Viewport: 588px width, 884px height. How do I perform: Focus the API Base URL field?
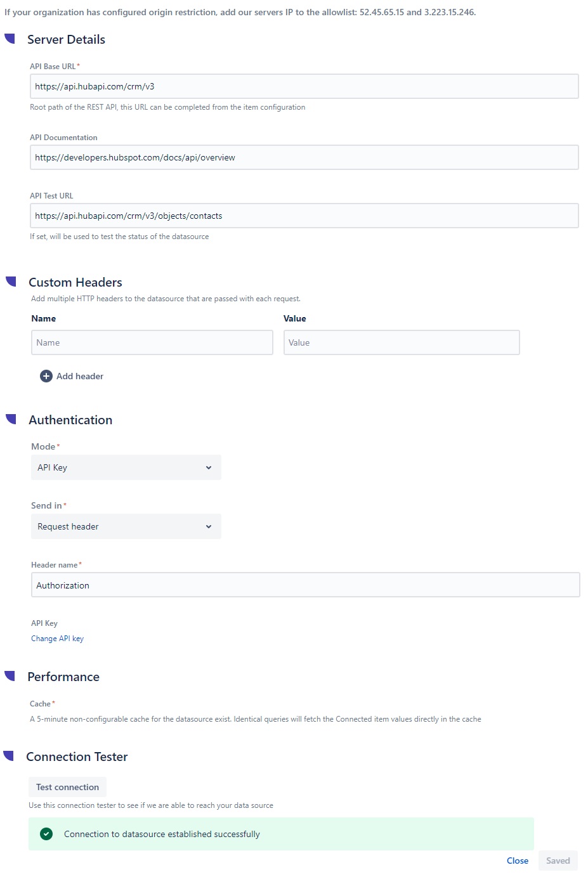point(304,86)
